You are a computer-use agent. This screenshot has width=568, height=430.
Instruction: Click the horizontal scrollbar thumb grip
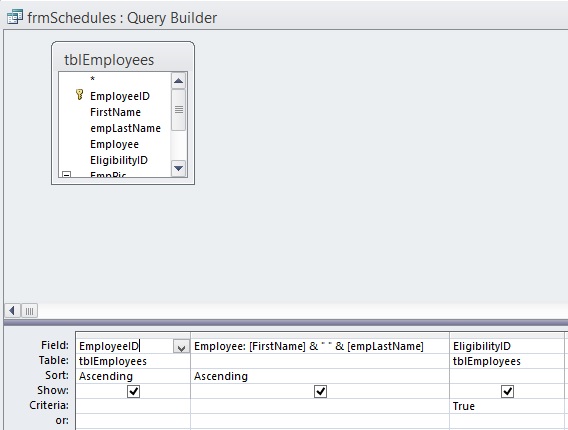pos(29,310)
